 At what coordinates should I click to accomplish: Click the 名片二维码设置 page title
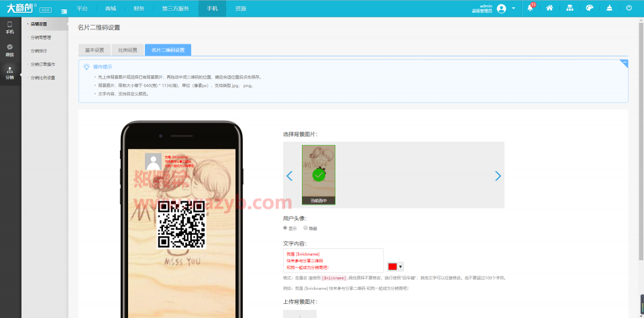[99, 28]
